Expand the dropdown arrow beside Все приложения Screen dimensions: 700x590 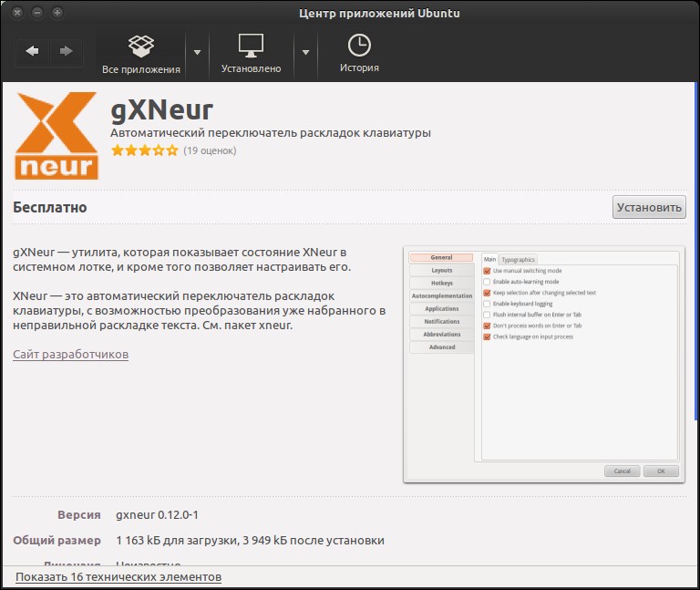197,53
